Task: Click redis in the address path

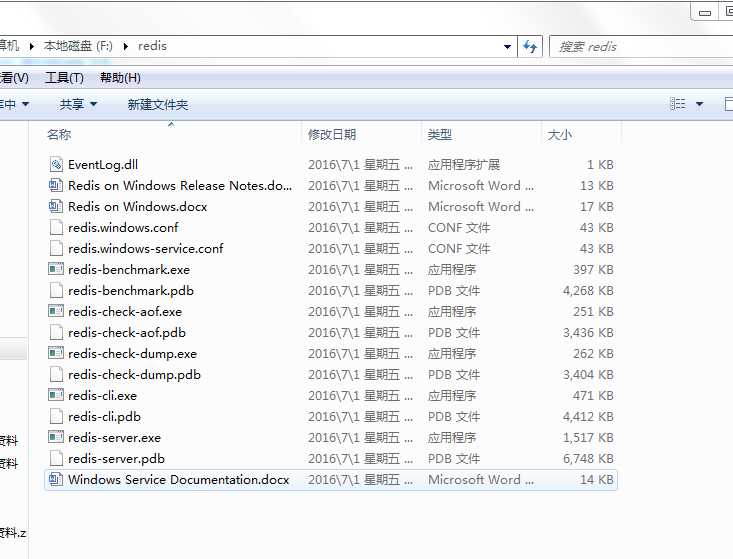Action: point(152,46)
